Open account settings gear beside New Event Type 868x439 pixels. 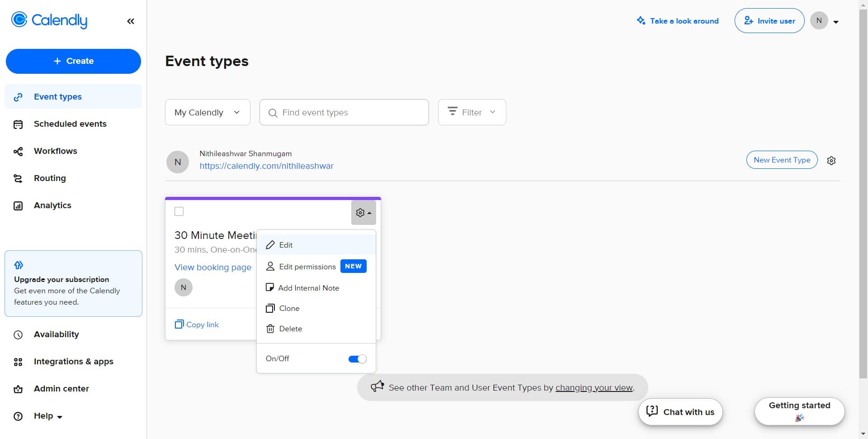[831, 161]
